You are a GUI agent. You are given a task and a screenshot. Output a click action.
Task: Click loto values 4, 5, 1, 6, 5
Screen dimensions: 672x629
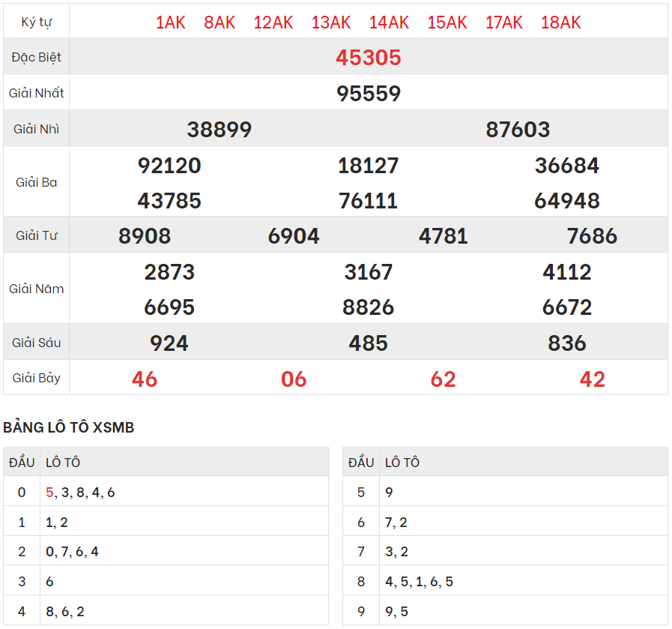pyautogui.click(x=419, y=582)
